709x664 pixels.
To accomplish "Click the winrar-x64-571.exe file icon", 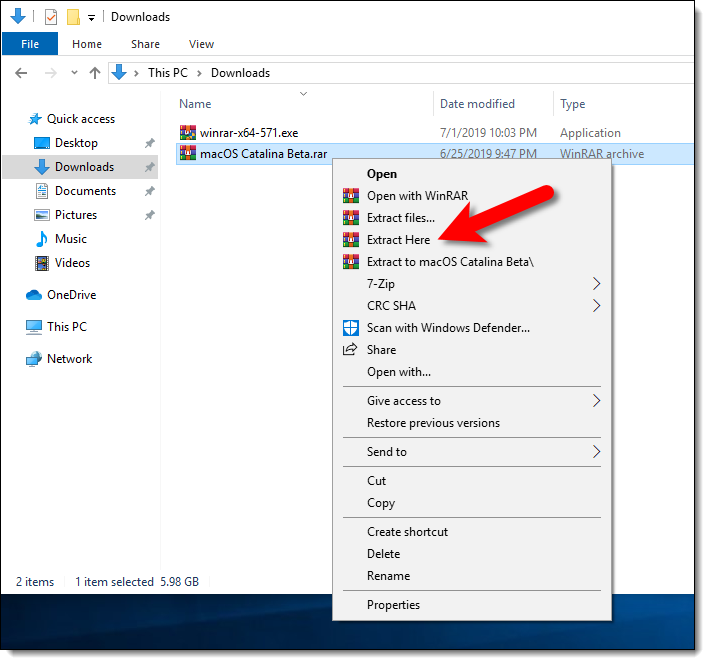I will tap(188, 133).
